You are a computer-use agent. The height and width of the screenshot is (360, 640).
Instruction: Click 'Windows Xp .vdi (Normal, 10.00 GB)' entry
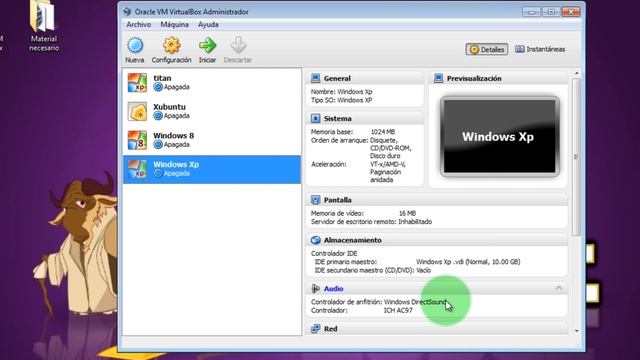tap(468, 262)
